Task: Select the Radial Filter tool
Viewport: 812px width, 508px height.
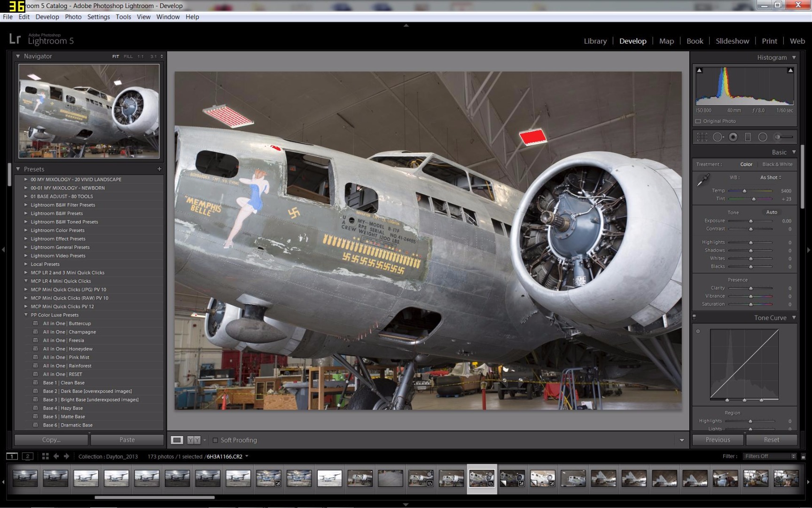Action: [763, 137]
